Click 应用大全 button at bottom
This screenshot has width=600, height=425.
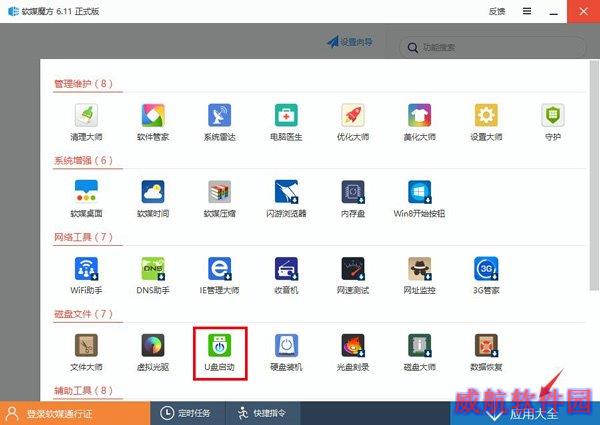pos(525,413)
